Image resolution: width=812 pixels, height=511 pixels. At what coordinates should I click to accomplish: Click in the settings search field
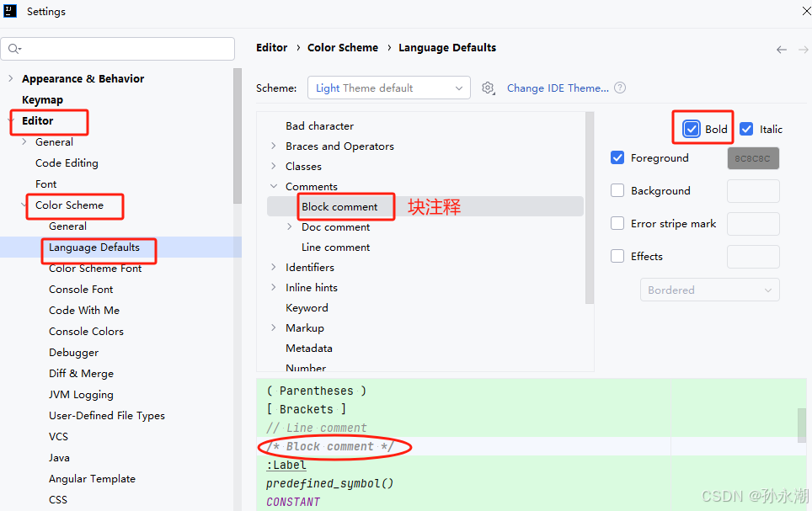coord(118,49)
